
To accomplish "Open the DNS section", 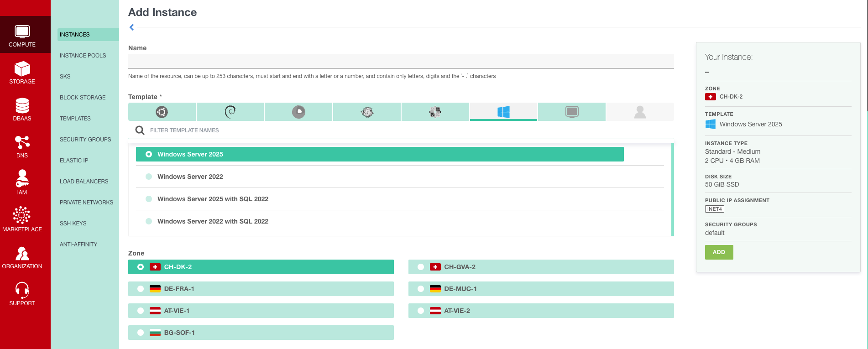I will point(22,146).
